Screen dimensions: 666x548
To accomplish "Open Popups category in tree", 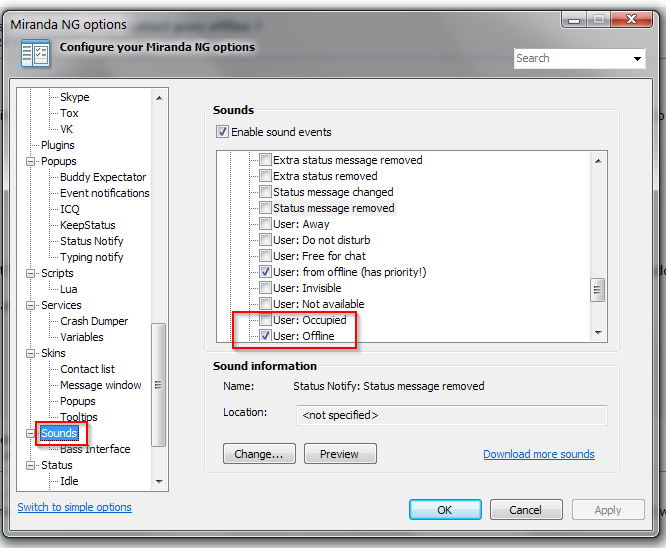I will pos(59,161).
